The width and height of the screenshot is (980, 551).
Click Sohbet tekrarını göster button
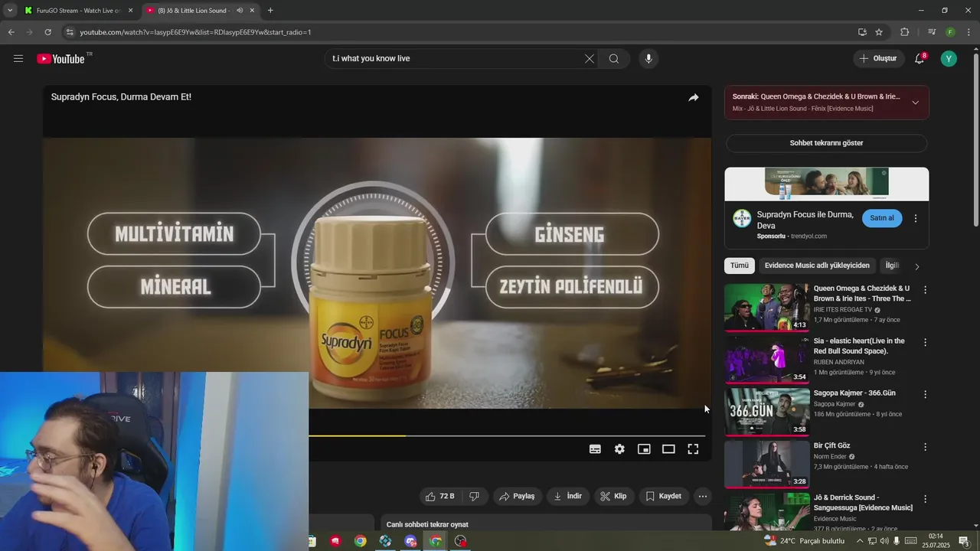point(826,143)
